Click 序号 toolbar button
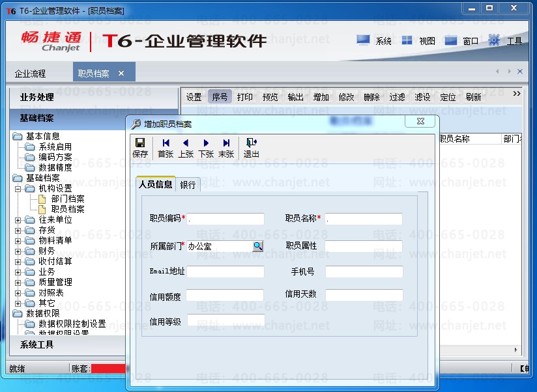This screenshot has height=392, width=537. pos(220,97)
